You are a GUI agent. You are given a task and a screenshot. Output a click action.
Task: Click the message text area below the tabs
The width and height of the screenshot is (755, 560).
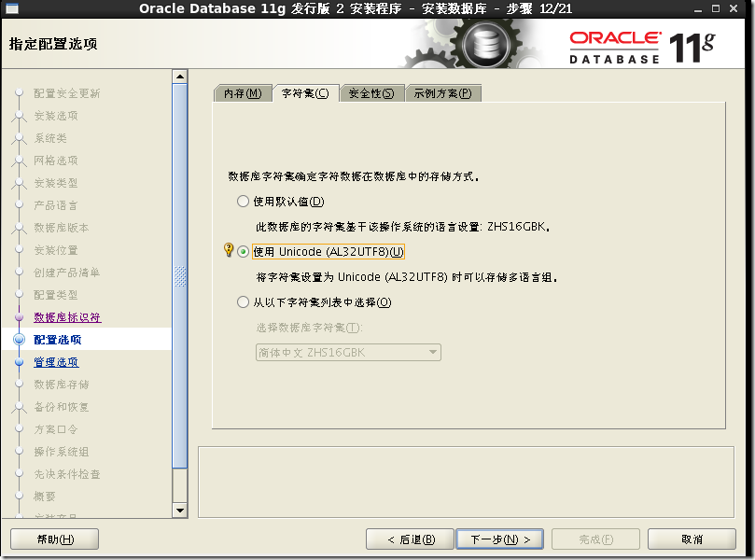(x=466, y=482)
